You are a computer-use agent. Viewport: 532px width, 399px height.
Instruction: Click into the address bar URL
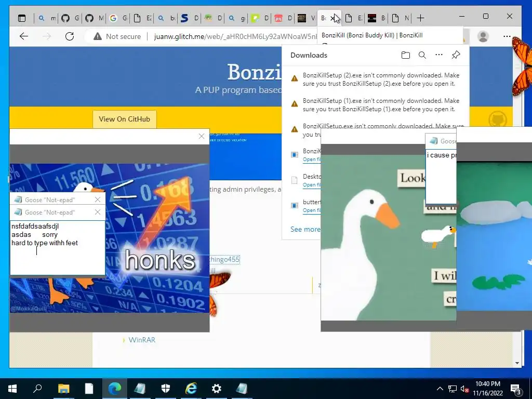tap(235, 36)
